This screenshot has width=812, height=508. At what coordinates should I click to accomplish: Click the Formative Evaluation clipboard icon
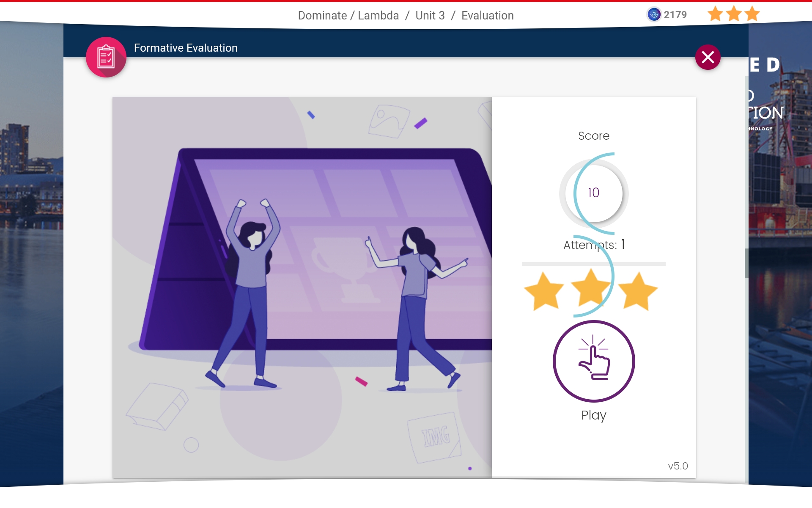(106, 57)
